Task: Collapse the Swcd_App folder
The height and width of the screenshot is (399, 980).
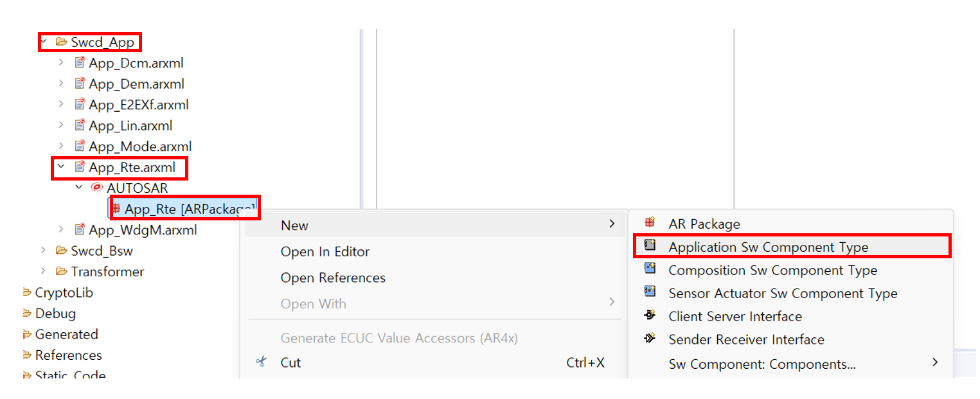Action: point(43,42)
